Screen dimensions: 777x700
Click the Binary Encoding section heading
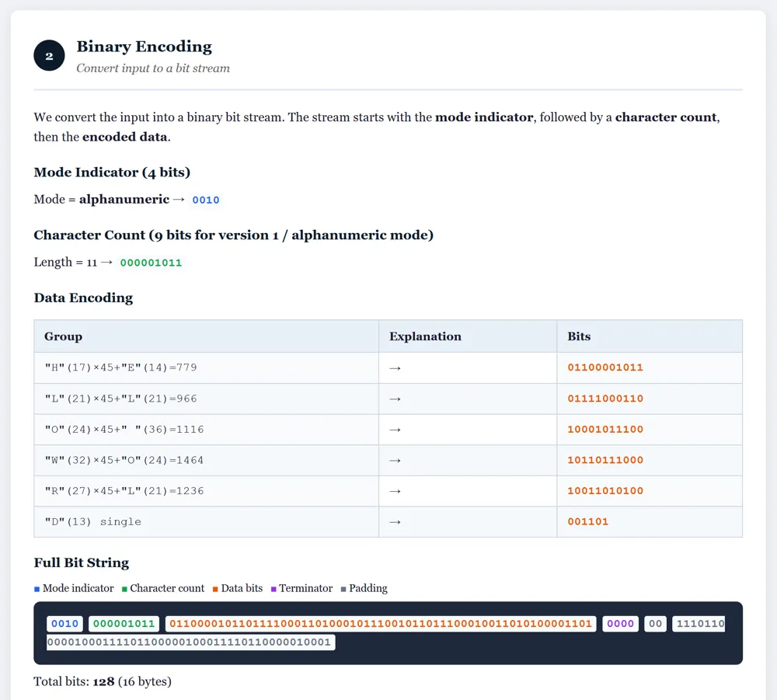pos(144,47)
